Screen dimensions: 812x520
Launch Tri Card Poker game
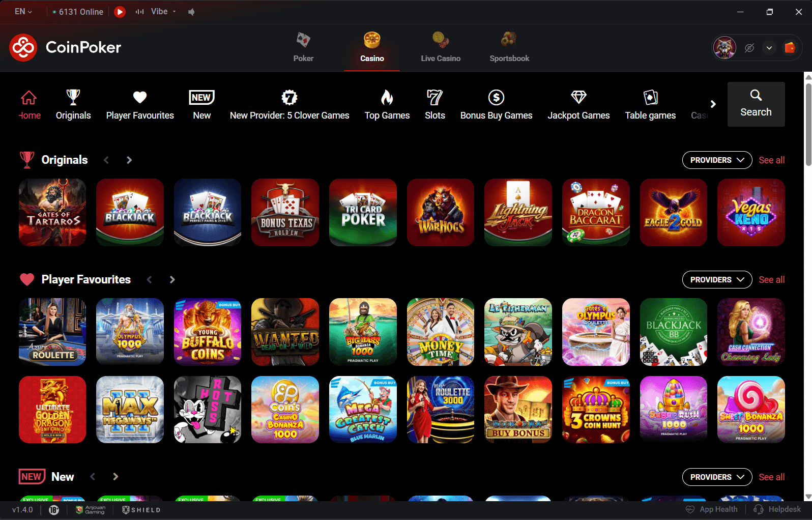pos(363,212)
